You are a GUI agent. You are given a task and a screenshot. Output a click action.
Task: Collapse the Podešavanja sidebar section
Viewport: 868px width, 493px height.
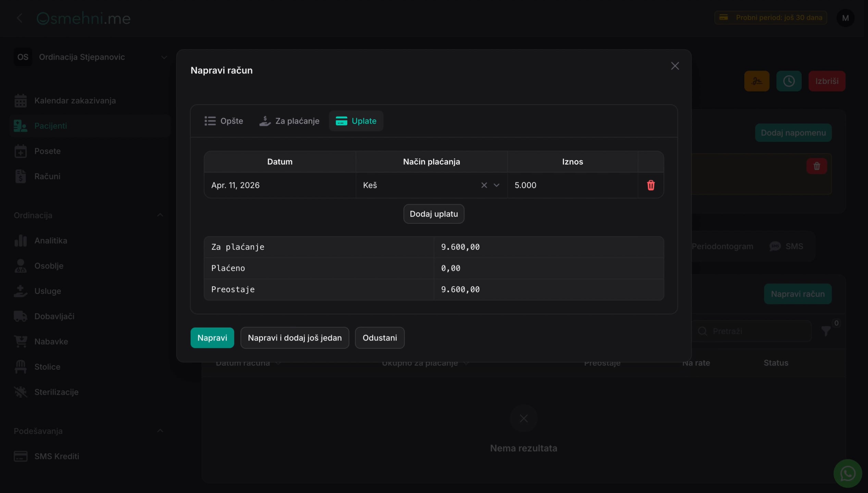tap(160, 431)
